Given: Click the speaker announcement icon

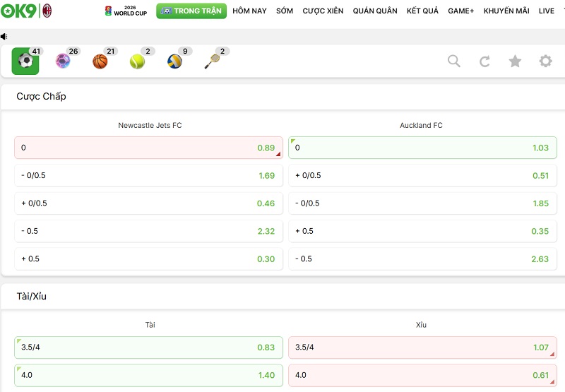Looking at the screenshot, I should coord(4,36).
